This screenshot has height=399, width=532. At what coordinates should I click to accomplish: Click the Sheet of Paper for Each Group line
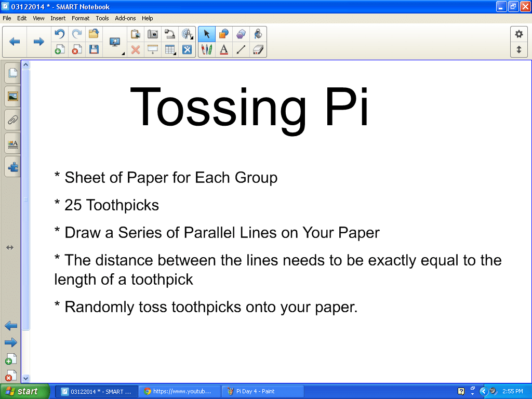[166, 178]
